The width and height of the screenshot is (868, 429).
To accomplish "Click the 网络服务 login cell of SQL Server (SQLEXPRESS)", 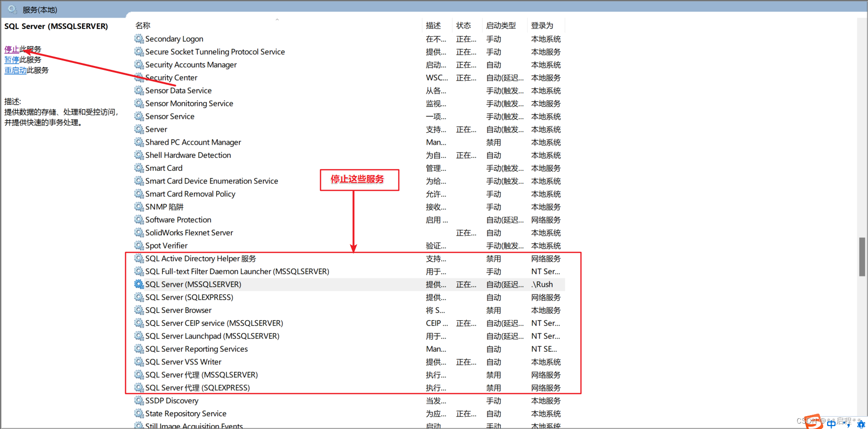I will (546, 297).
